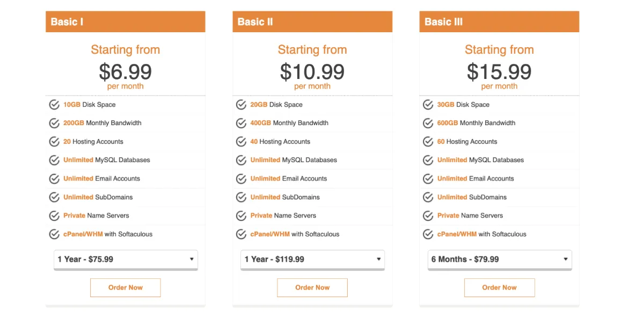Open the 1 Year - $119.99 billing dropdown
The width and height of the screenshot is (644, 318).
pyautogui.click(x=312, y=259)
